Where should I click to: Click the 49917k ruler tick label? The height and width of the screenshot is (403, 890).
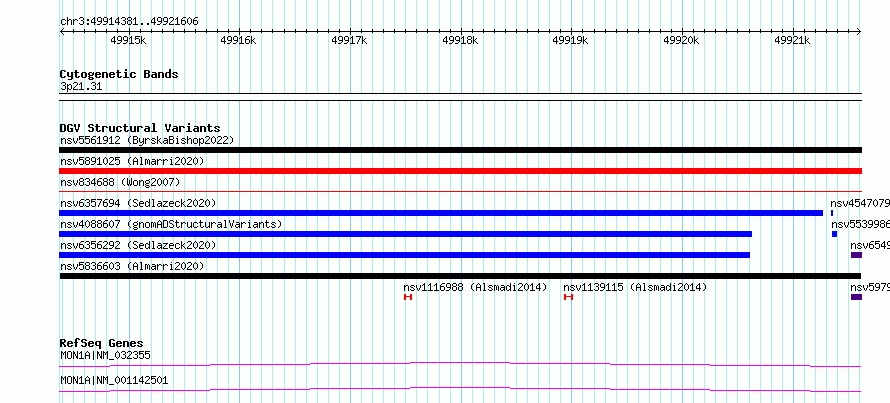(x=350, y=40)
